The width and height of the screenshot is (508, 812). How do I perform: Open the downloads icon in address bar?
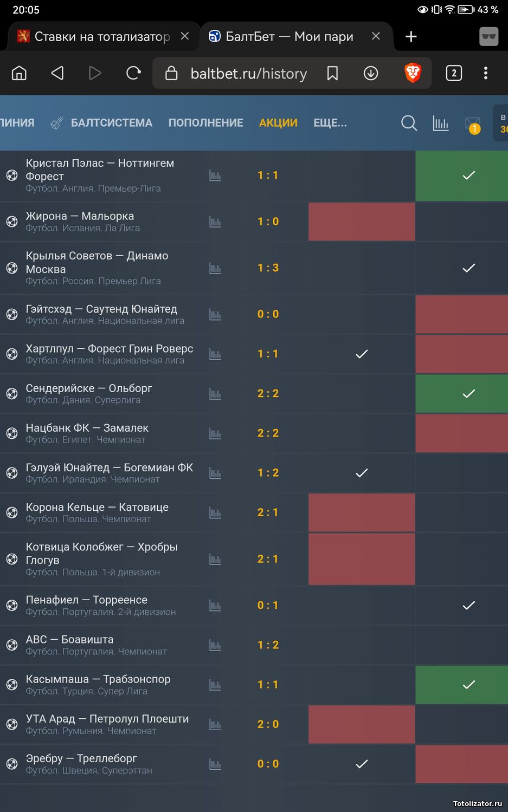pyautogui.click(x=371, y=73)
